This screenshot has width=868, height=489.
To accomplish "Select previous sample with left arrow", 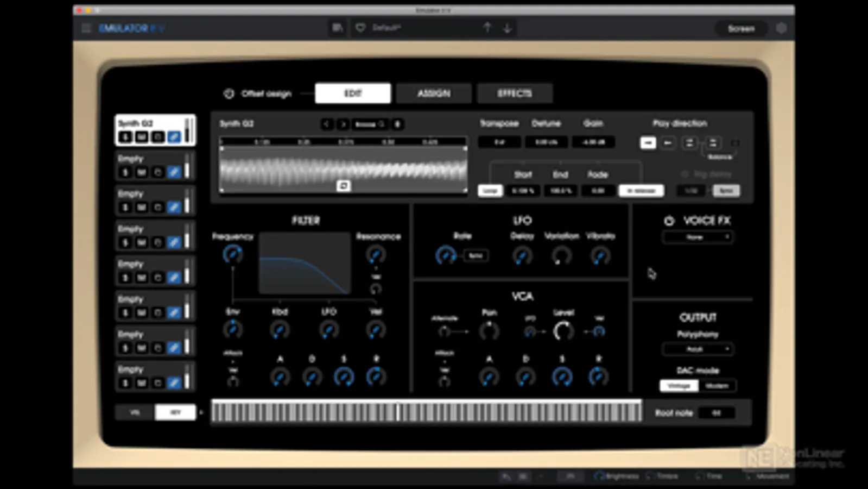I will click(326, 124).
